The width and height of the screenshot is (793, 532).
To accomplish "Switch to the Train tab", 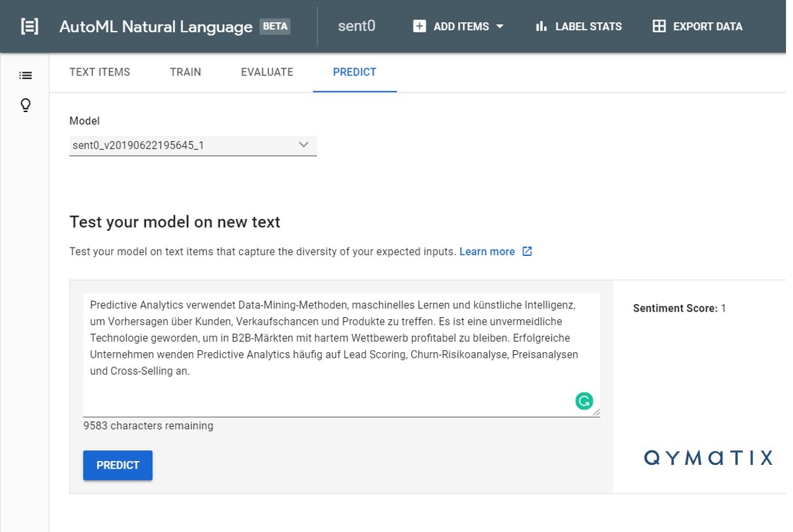I will coord(186,72).
